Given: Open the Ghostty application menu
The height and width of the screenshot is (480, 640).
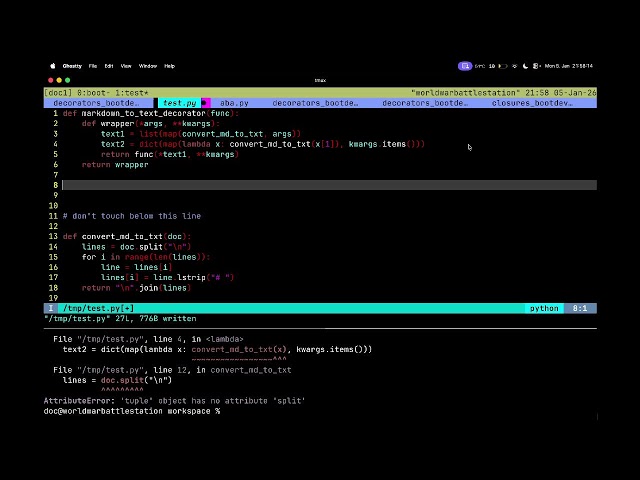Looking at the screenshot, I should 72,66.
